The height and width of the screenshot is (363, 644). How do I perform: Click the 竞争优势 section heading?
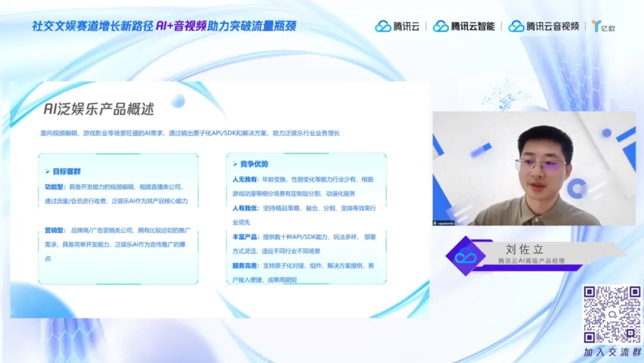(254, 164)
